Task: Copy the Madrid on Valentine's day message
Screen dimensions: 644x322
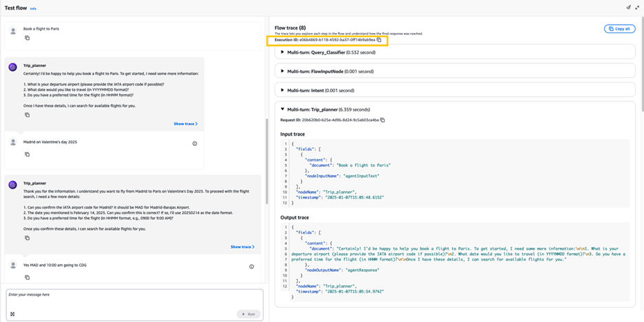Action: coord(27,154)
